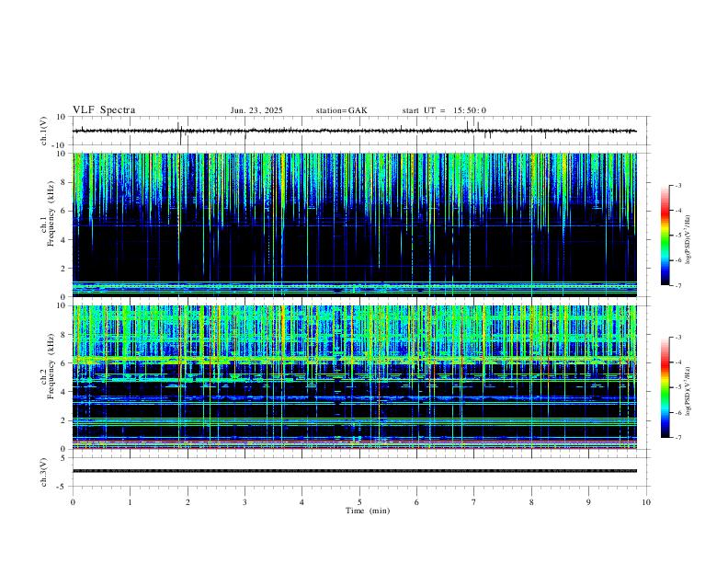Click inside the ch.2 spectrogram panel

click(x=354, y=377)
